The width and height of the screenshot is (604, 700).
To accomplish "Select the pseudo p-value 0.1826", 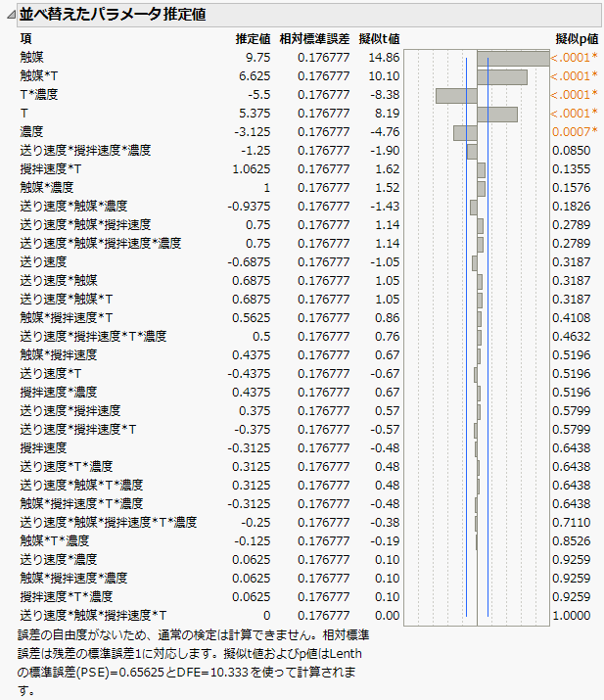I will [x=572, y=207].
